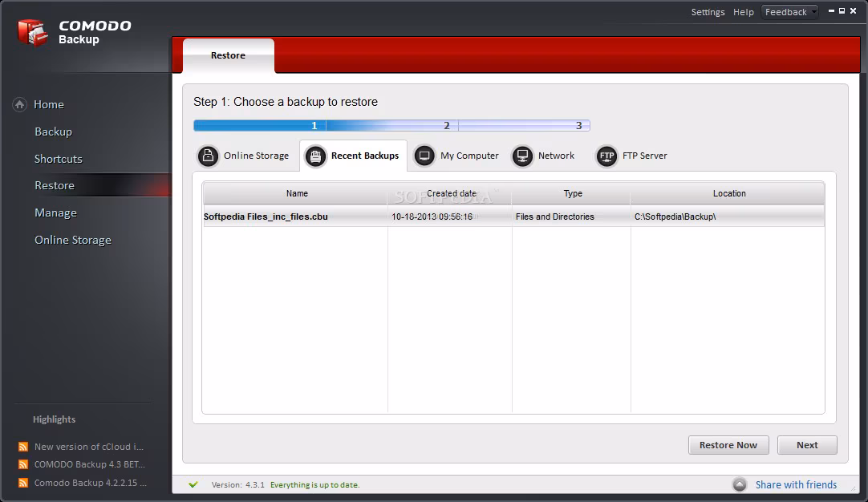
Task: Switch to the FTP Server tab
Action: point(631,156)
